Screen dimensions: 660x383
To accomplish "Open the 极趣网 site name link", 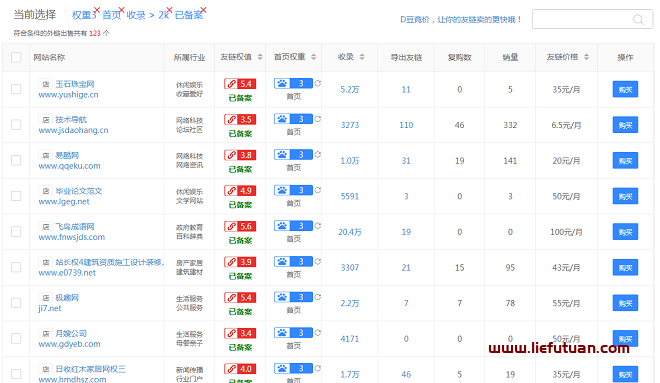I will (x=67, y=298).
